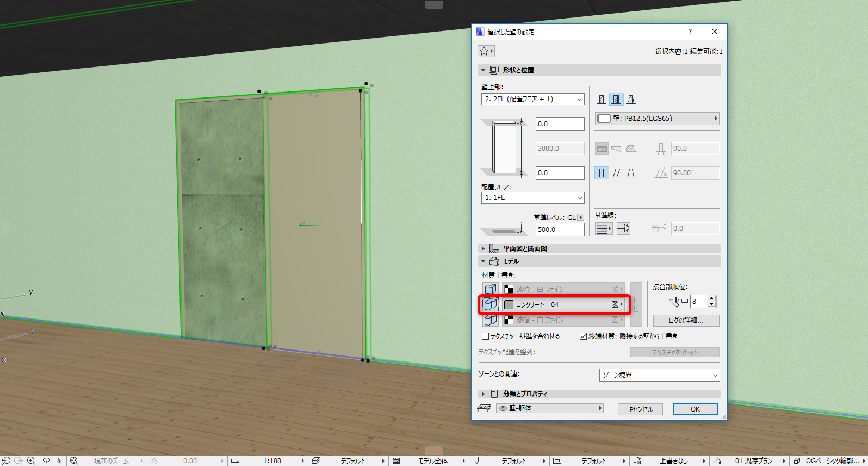
Task: Click the junction order value 8 field
Action: (698, 301)
